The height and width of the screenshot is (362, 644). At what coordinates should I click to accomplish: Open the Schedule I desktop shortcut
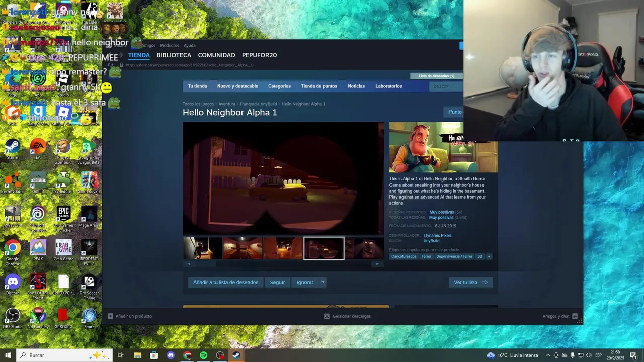pyautogui.click(x=63, y=183)
